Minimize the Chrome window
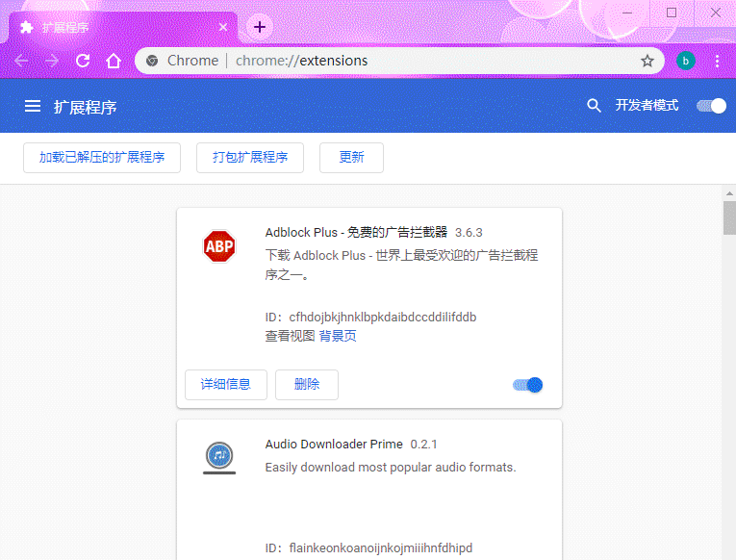 [x=627, y=13]
